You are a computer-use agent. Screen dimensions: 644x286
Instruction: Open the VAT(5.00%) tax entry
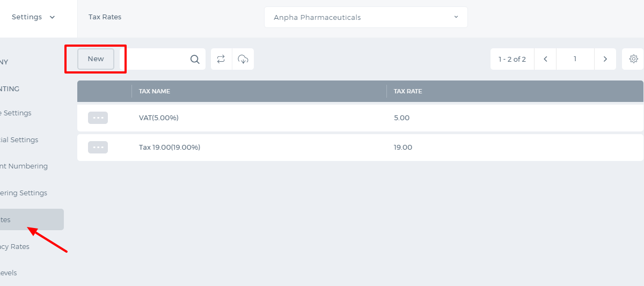(x=159, y=118)
